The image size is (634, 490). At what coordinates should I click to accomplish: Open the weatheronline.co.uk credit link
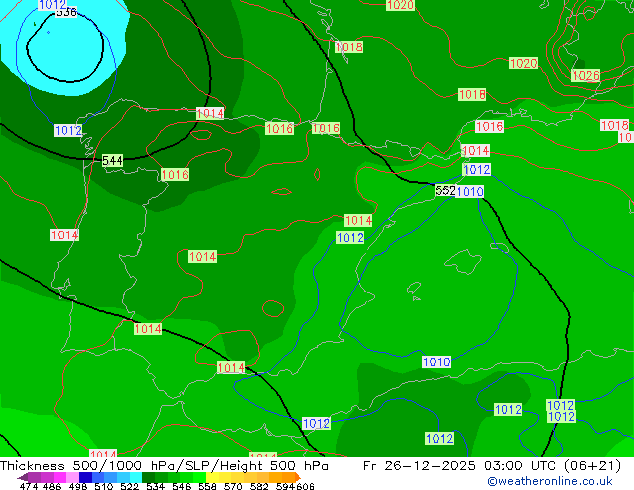[550, 481]
